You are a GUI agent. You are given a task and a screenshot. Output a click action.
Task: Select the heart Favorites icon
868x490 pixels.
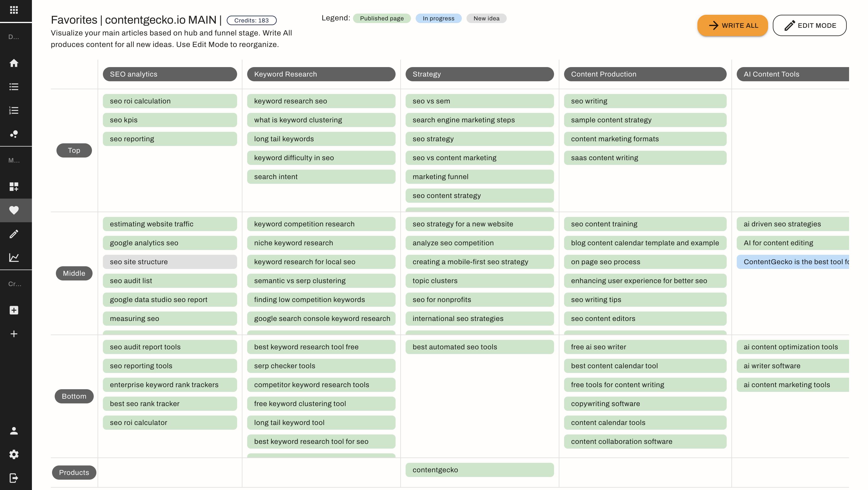pyautogui.click(x=14, y=210)
